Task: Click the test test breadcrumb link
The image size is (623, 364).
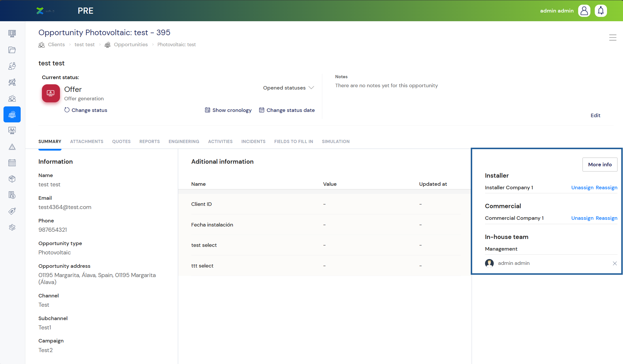Action: [x=84, y=44]
